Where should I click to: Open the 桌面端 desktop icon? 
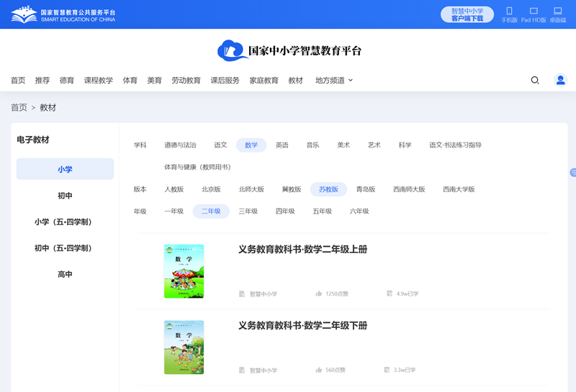click(557, 11)
